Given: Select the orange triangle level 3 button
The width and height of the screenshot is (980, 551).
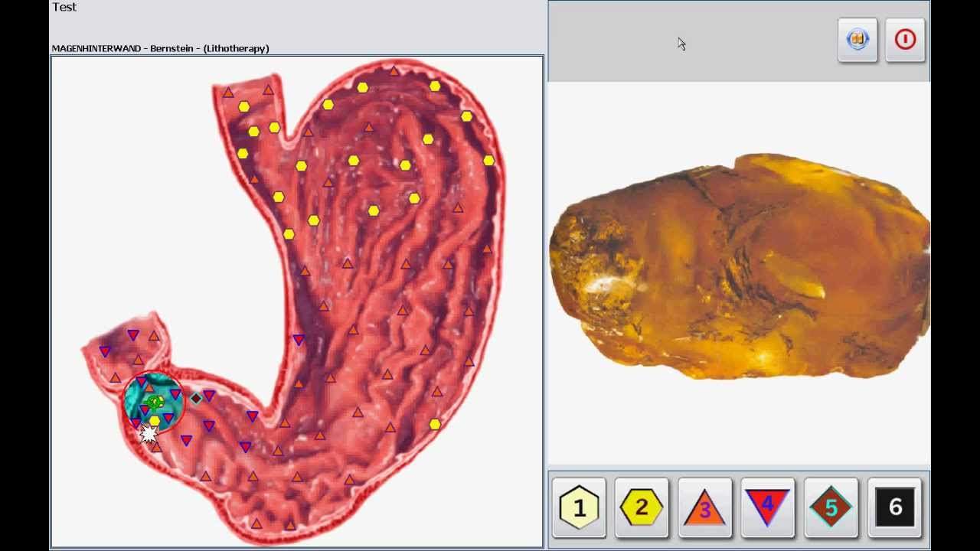Looking at the screenshot, I should [x=704, y=507].
